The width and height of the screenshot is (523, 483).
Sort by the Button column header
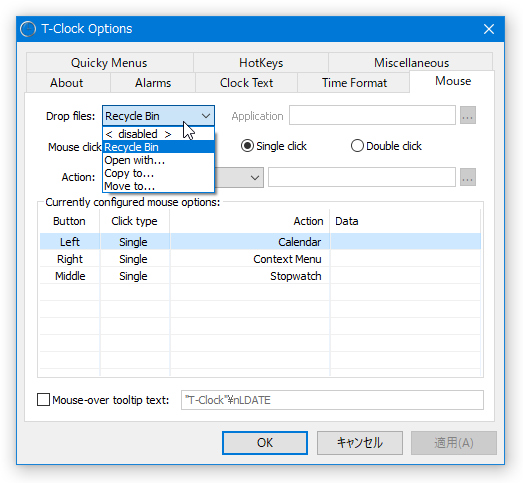coord(69,221)
